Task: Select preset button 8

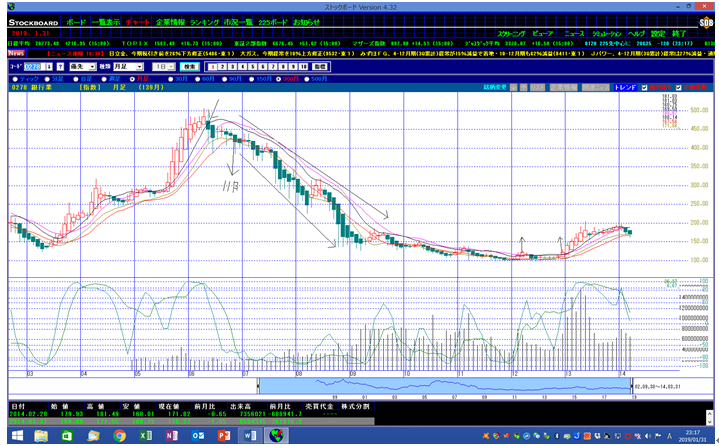Action: point(283,66)
